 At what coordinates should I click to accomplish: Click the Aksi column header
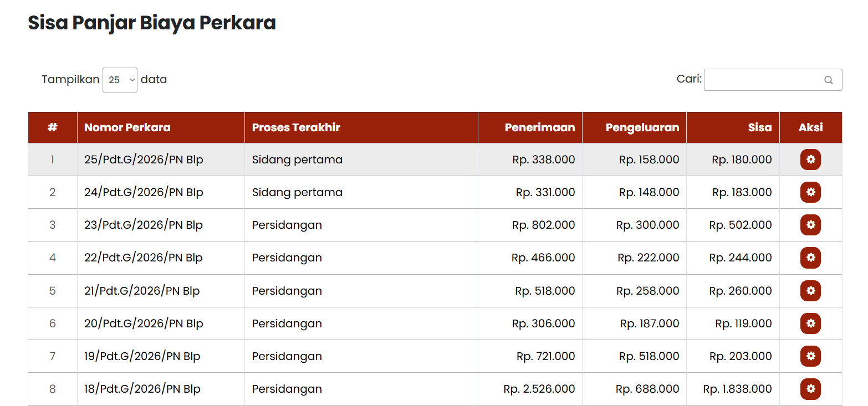coord(810,127)
